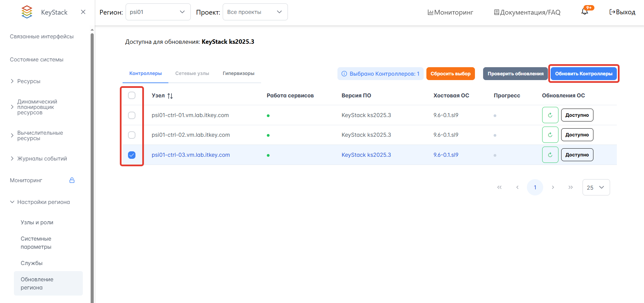Expand Ресурсы section in sidebar

(x=29, y=81)
